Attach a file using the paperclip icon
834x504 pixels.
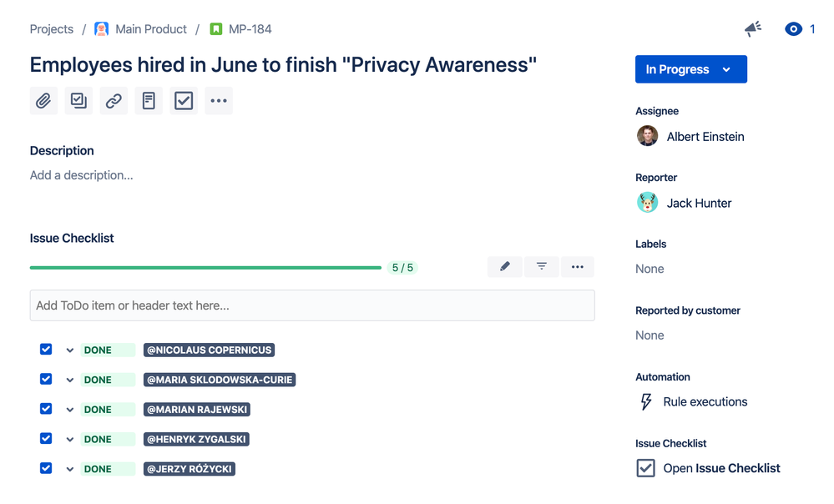43,100
